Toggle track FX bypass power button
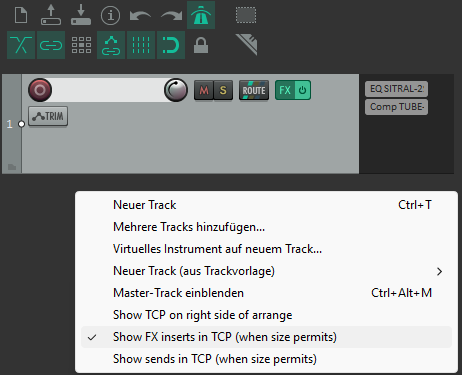 tap(303, 90)
